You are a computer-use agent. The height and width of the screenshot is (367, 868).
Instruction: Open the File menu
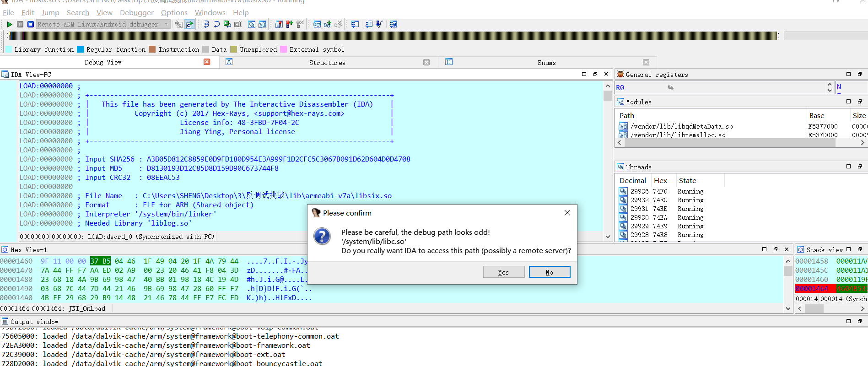tap(8, 12)
